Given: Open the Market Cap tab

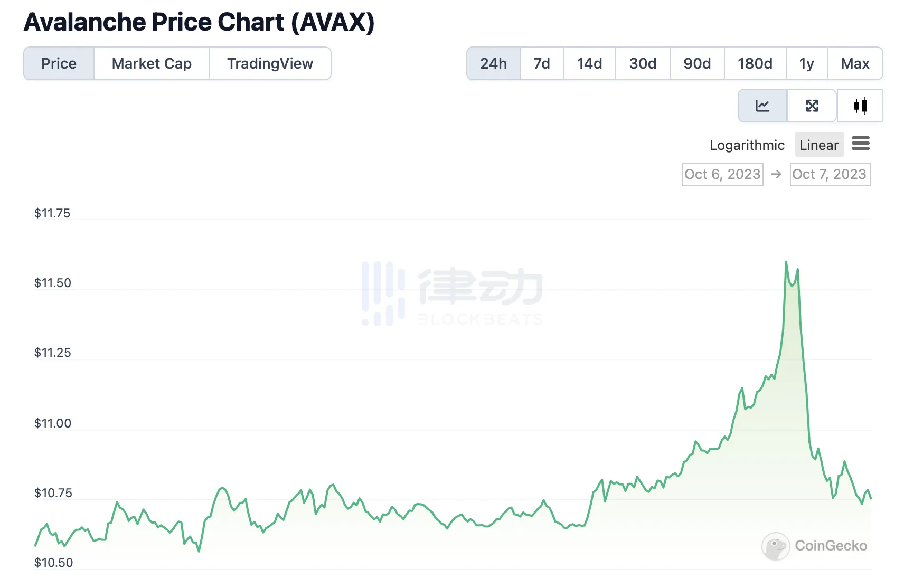Looking at the screenshot, I should click(152, 63).
